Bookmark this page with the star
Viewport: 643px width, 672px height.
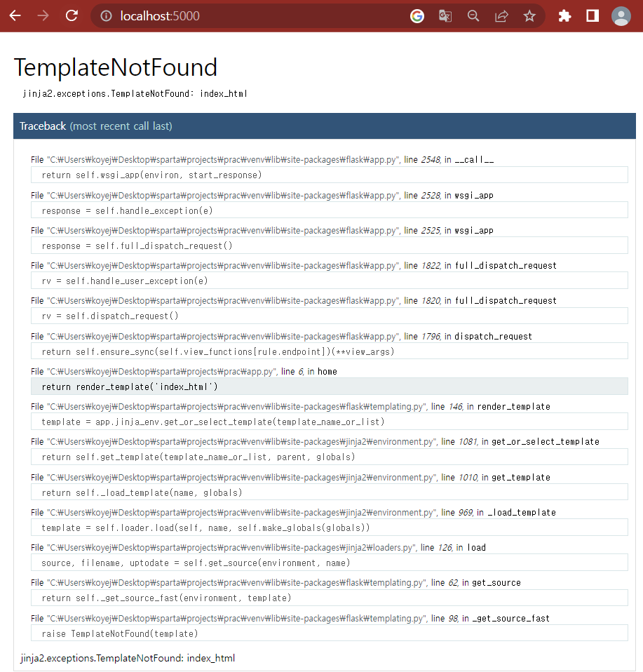[529, 16]
